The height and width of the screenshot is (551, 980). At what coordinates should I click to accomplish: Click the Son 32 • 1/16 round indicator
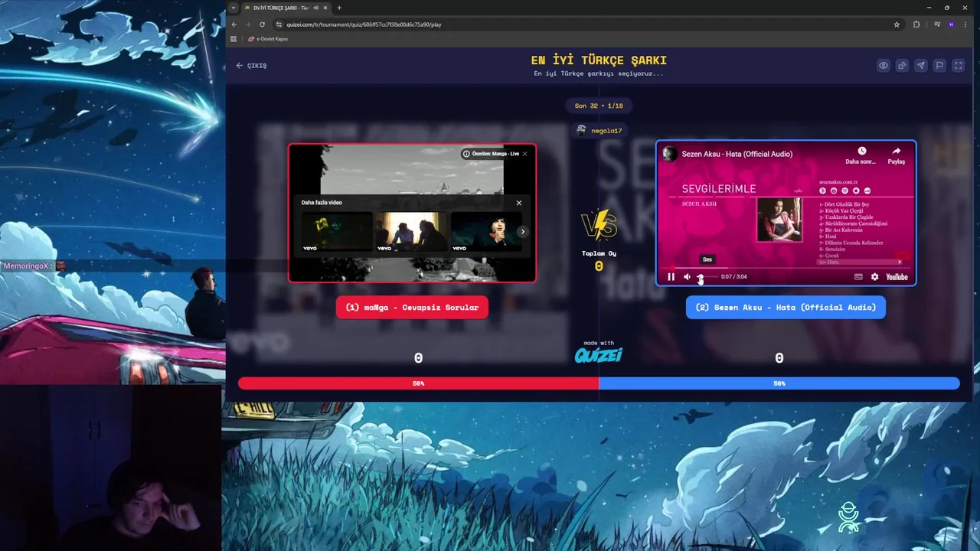[x=599, y=106]
